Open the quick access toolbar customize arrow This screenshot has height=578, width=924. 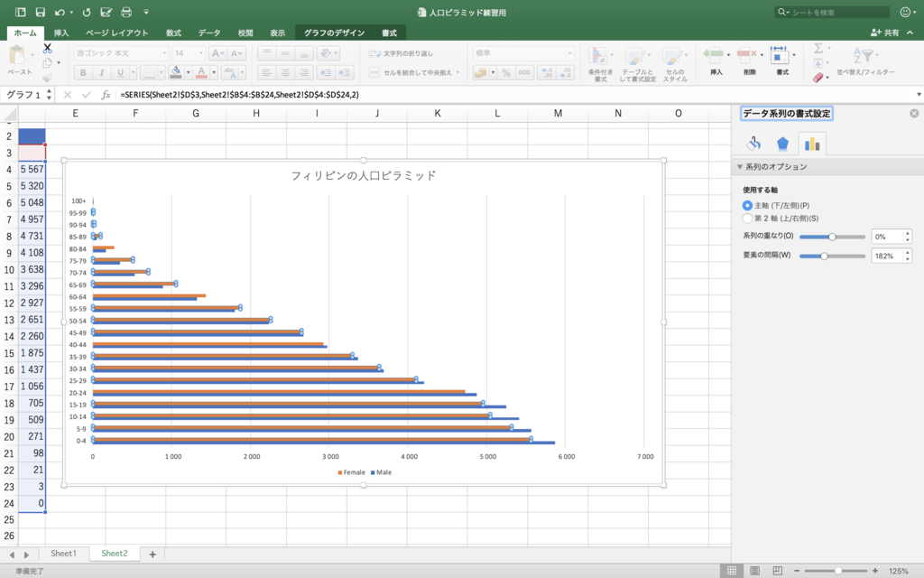pos(146,12)
